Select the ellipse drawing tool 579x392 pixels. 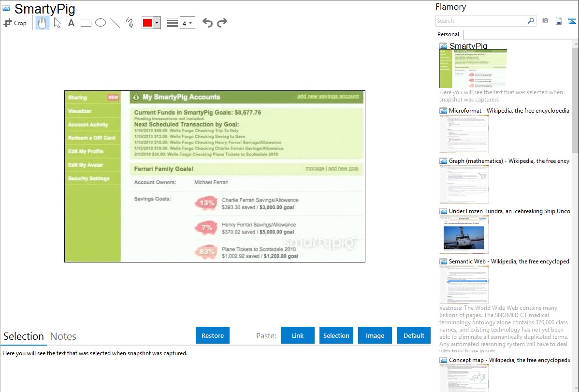coord(101,23)
